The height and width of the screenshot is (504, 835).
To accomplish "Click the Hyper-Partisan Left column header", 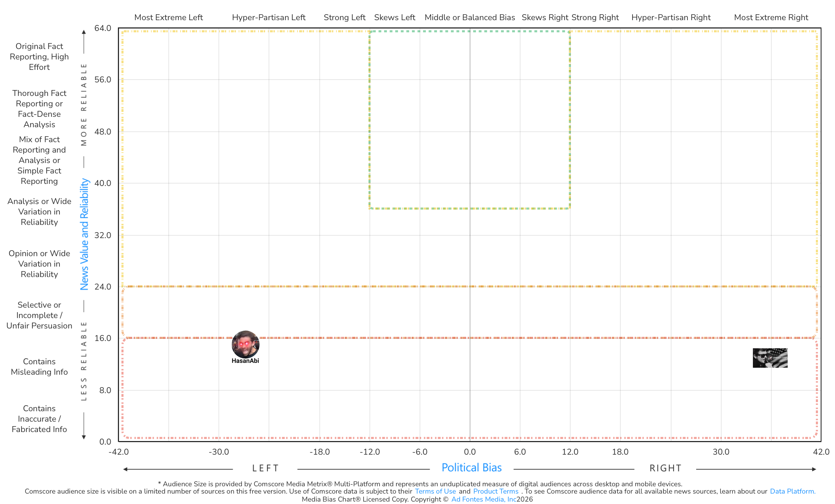I will click(269, 17).
